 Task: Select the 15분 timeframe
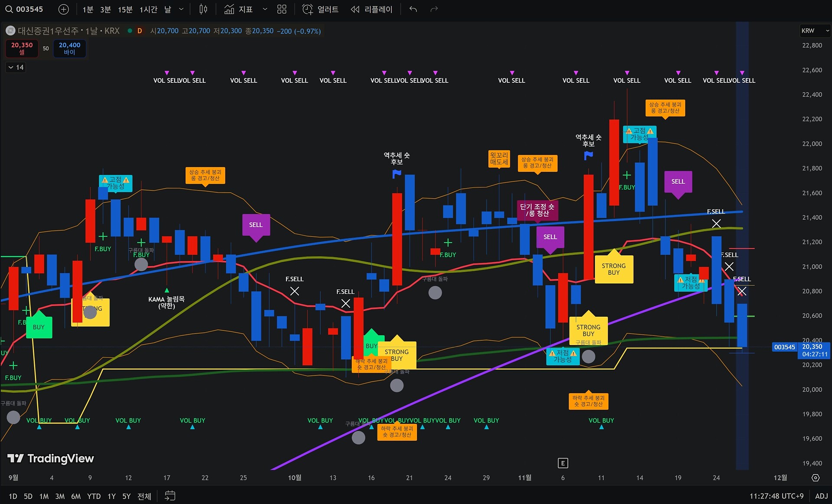pos(125,9)
